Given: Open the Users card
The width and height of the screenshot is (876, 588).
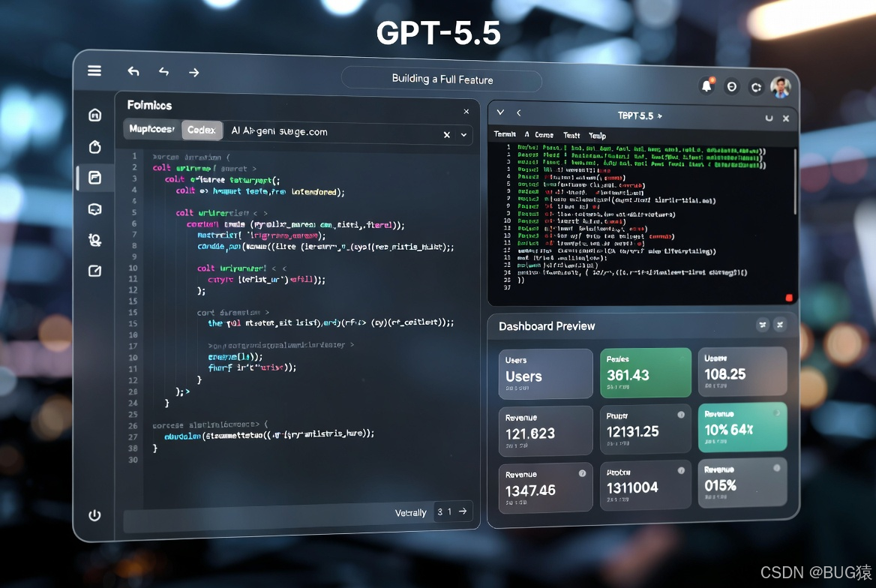Looking at the screenshot, I should 546,374.
